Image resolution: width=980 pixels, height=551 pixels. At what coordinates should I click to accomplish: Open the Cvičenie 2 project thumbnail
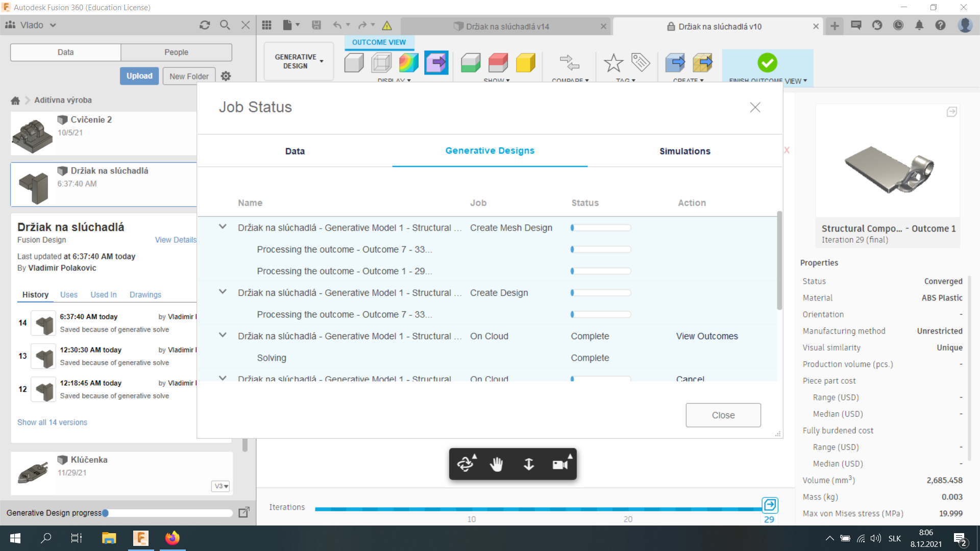32,134
